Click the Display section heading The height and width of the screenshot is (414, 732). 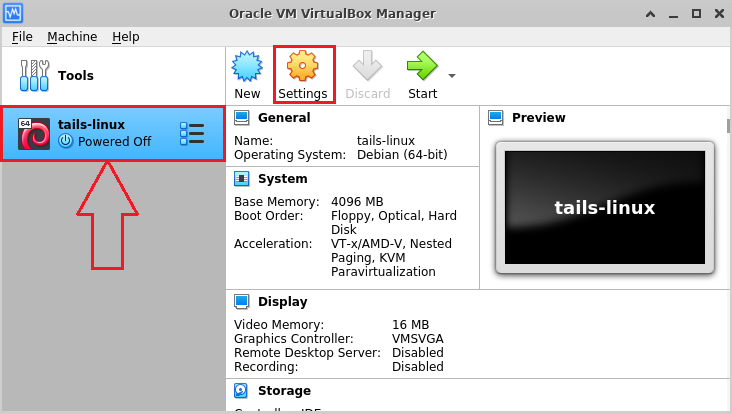pyautogui.click(x=282, y=302)
